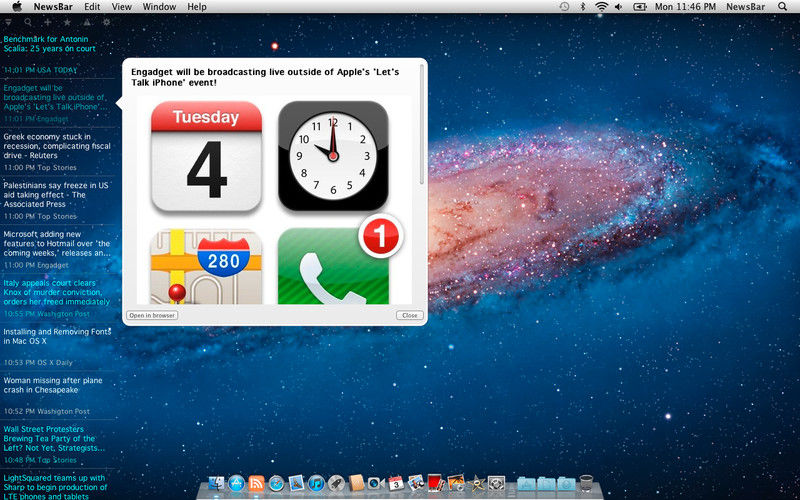This screenshot has width=800, height=500.
Task: Click the clock icon image in article
Action: [333, 156]
